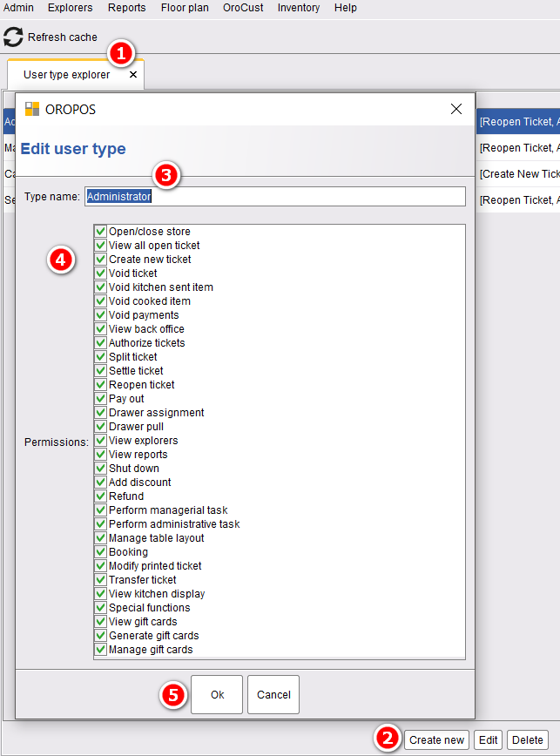560x756 pixels.
Task: Toggle Split ticket permission
Action: [100, 357]
